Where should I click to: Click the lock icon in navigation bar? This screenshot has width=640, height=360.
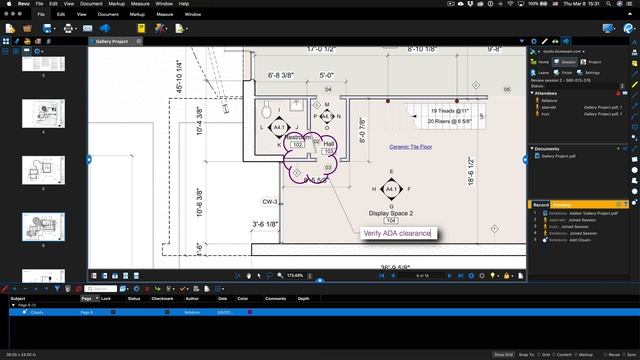[507, 276]
